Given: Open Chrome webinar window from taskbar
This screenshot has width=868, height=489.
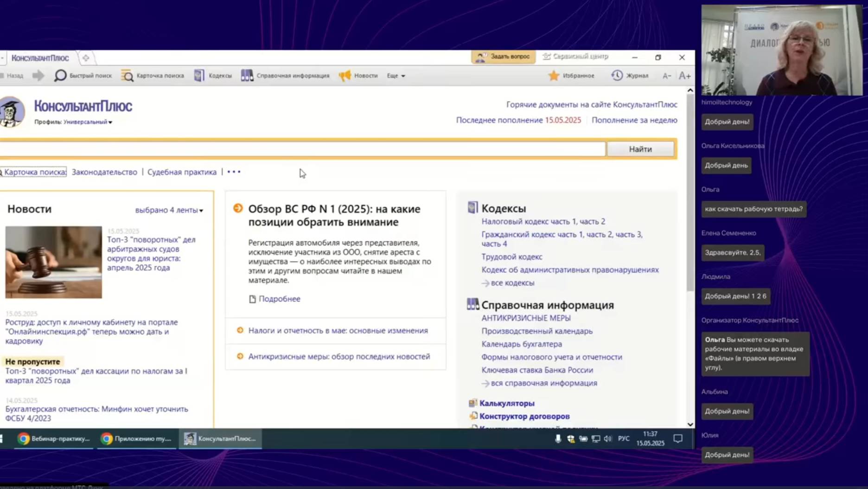Looking at the screenshot, I should coord(52,438).
